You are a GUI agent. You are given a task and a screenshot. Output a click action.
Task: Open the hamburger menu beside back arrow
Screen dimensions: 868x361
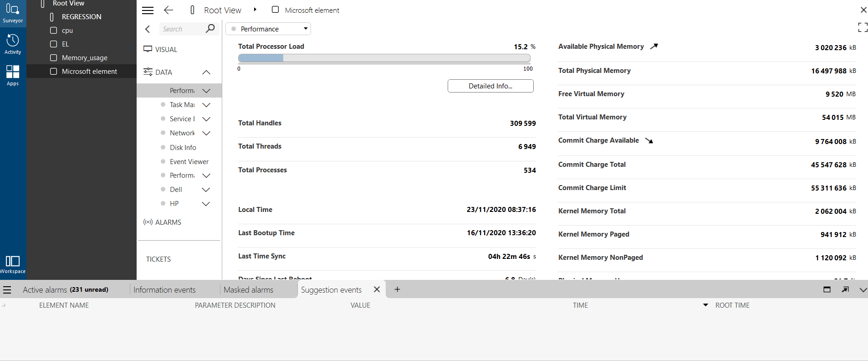tap(148, 10)
